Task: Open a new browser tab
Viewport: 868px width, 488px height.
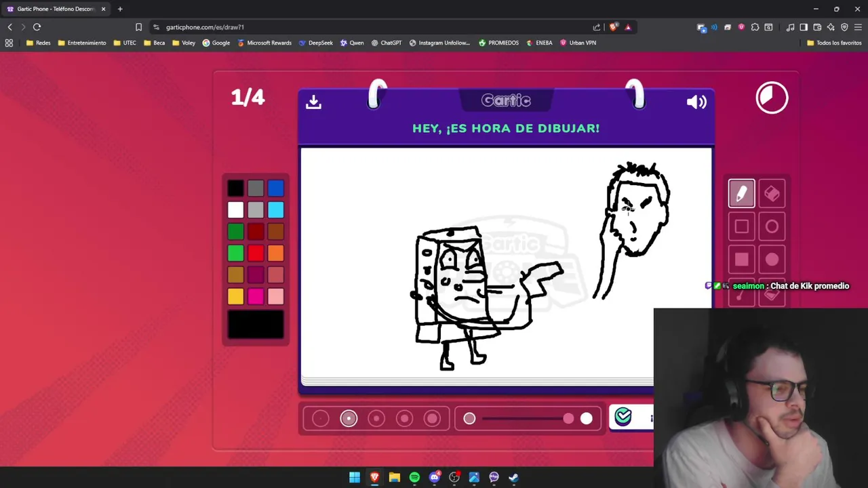Action: 120,9
